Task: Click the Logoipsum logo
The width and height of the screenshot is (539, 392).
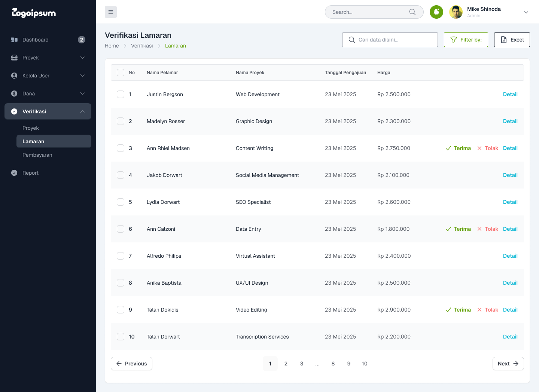Action: [x=34, y=13]
